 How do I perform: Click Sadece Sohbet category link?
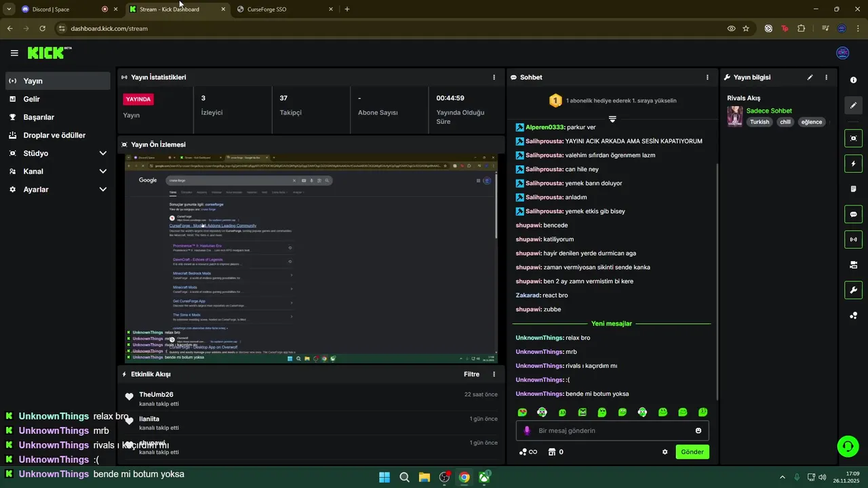click(769, 110)
